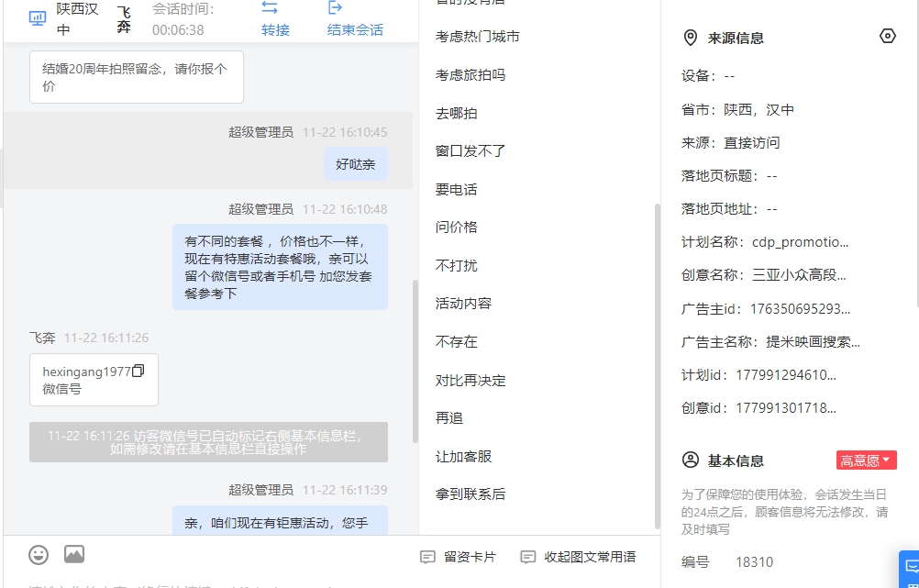The image size is (919, 588).
Task: Click timestamp 11-22 16:10:48 on admin message
Action: (345, 209)
